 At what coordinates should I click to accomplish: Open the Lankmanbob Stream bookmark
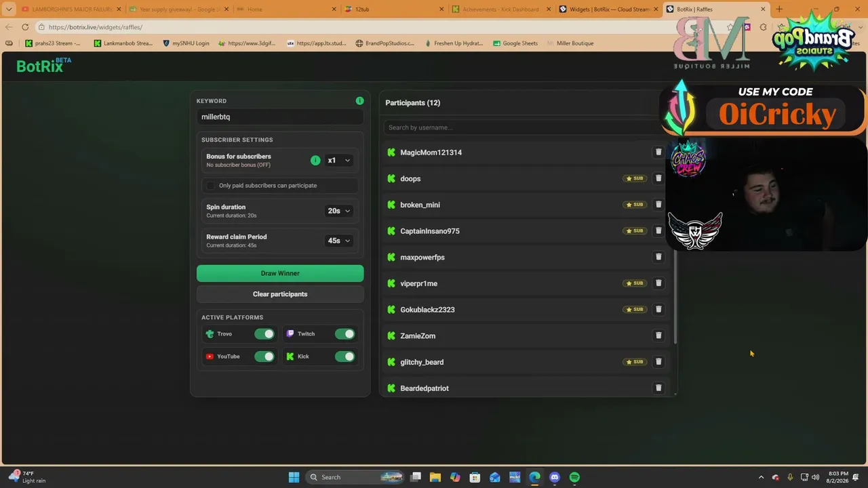click(x=123, y=43)
